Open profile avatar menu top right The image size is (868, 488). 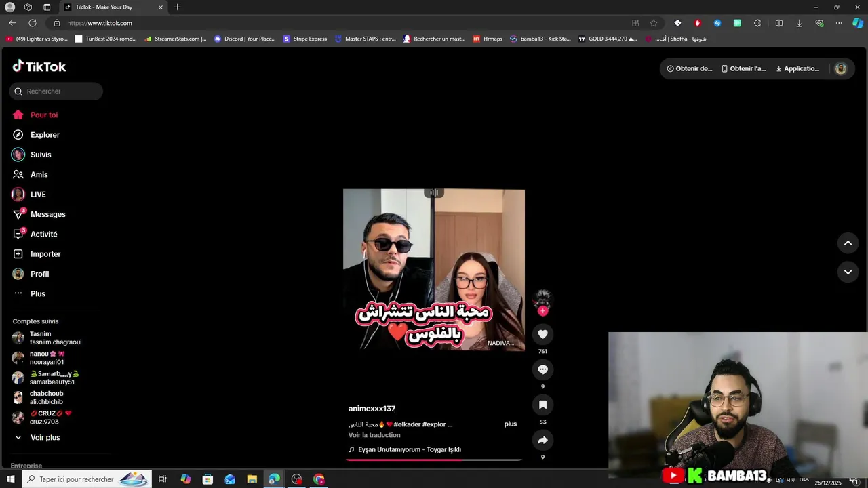(x=841, y=68)
